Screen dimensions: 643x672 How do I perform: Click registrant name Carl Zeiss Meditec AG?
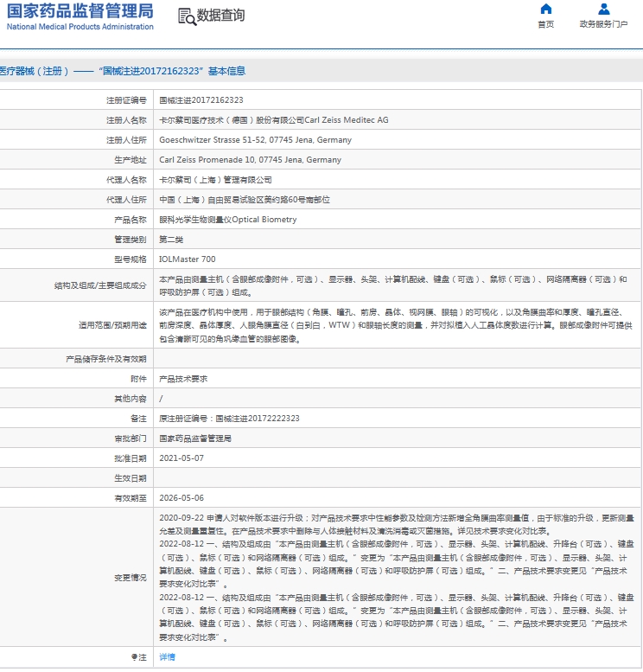(x=274, y=120)
